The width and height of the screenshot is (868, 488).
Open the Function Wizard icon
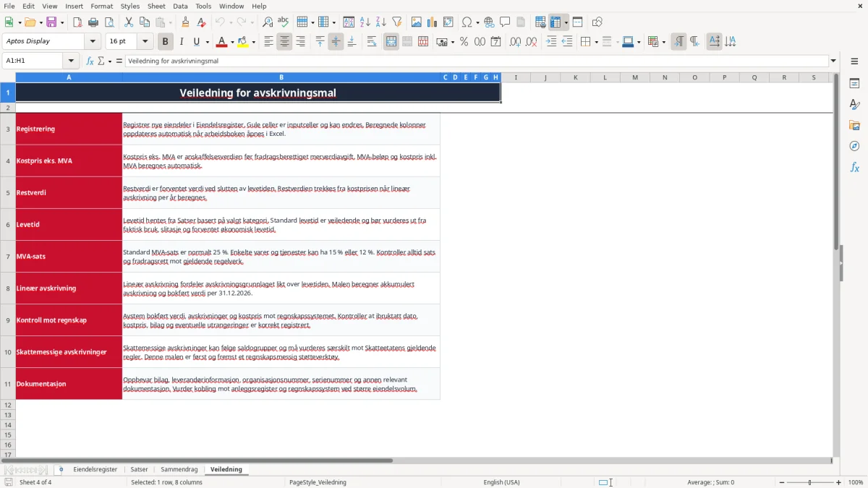point(90,61)
